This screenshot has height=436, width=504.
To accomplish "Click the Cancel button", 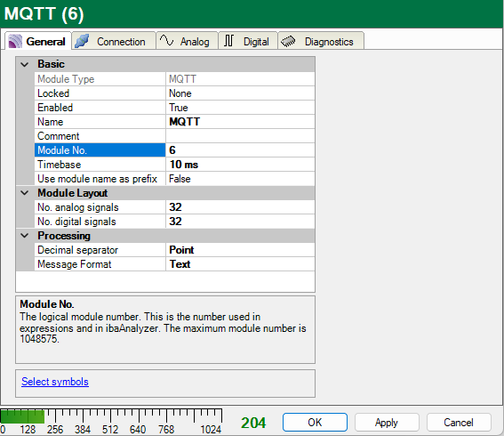I will point(459,422).
